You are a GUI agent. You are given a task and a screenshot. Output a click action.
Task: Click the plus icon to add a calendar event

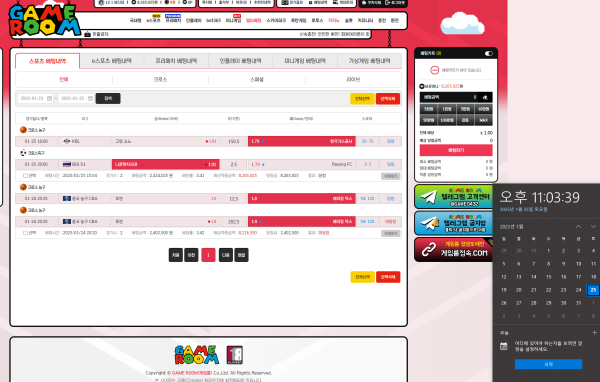(594, 333)
